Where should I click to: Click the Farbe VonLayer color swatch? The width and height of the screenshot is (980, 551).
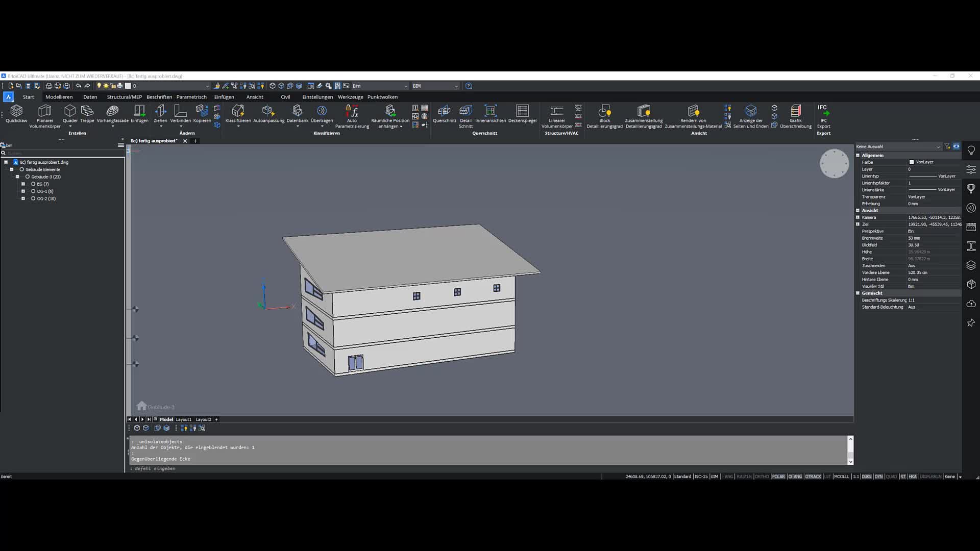coord(912,162)
